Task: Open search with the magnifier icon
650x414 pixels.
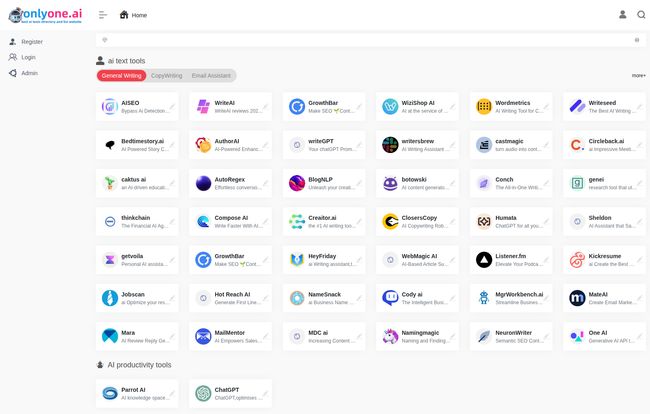Action: pos(641,15)
